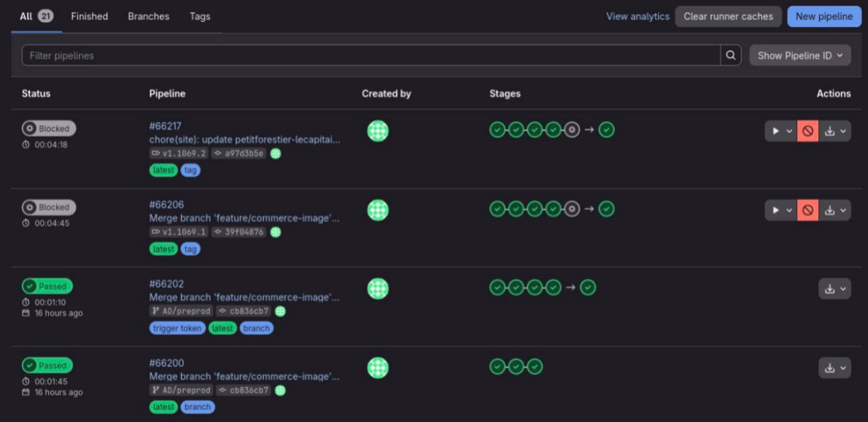The image size is (868, 422).
Task: Click 'trigger token' label on pipeline #66202
Action: click(x=178, y=329)
